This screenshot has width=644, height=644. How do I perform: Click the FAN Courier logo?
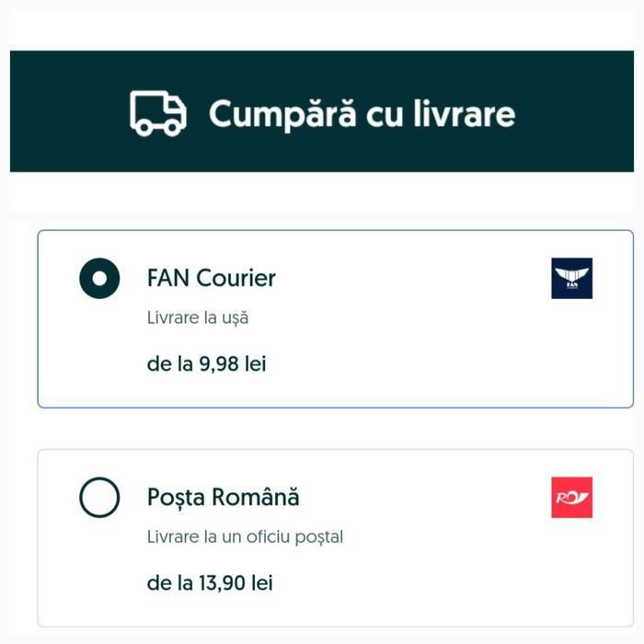coord(571,279)
